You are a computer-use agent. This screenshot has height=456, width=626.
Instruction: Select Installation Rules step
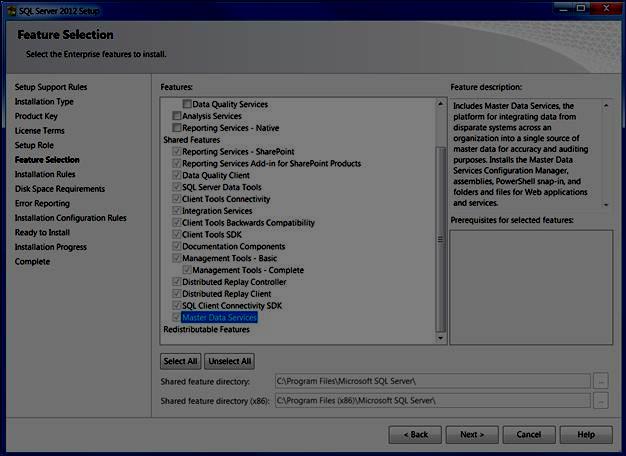(45, 174)
